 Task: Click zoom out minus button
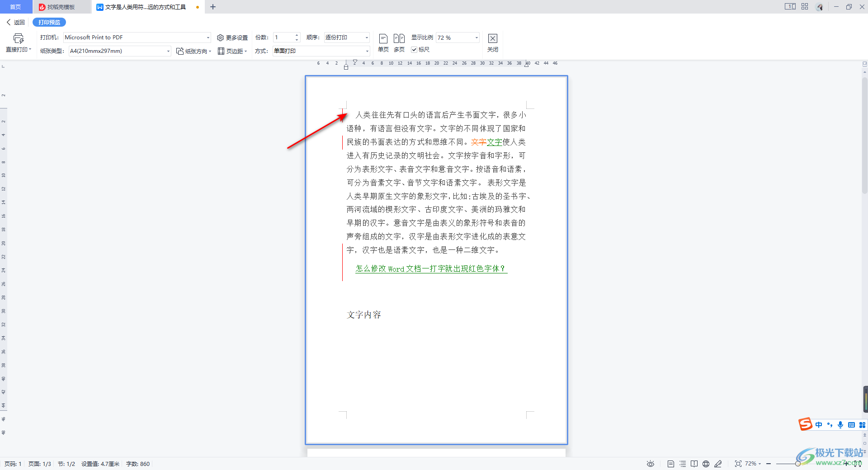tap(769, 464)
